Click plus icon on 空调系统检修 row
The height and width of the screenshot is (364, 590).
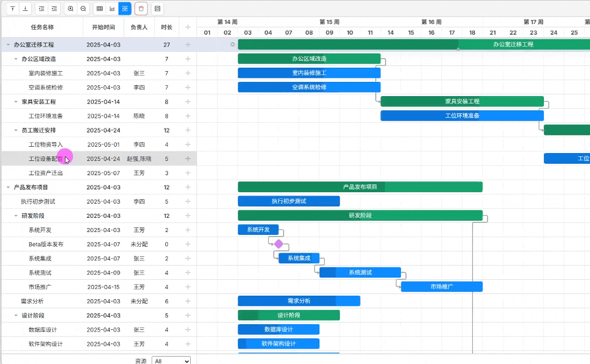point(188,88)
